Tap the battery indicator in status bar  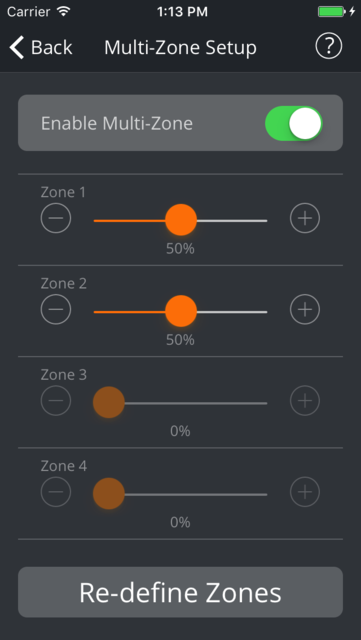pyautogui.click(x=332, y=12)
